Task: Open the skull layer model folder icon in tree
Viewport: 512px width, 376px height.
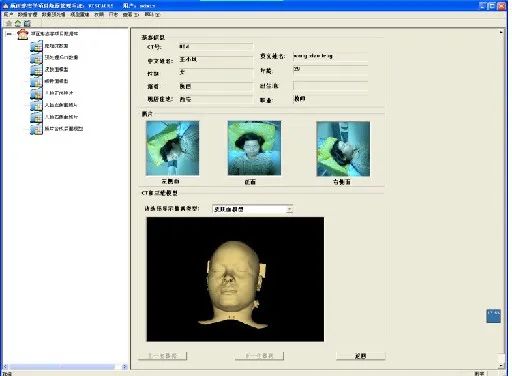Action: [x=36, y=81]
